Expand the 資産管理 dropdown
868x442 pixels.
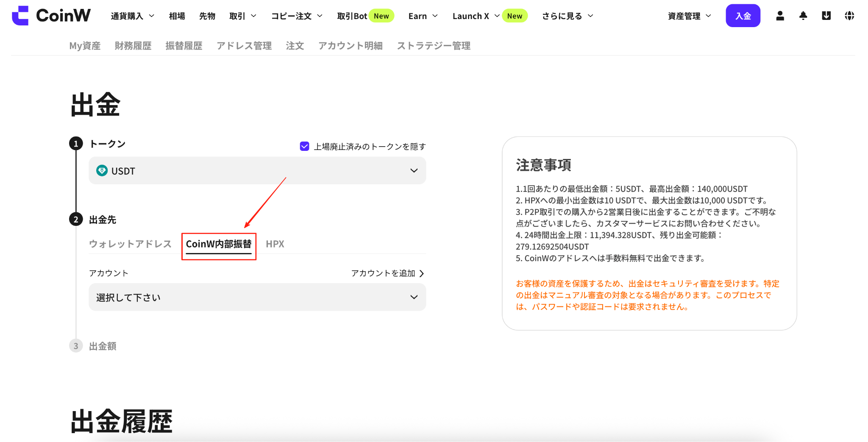[689, 16]
